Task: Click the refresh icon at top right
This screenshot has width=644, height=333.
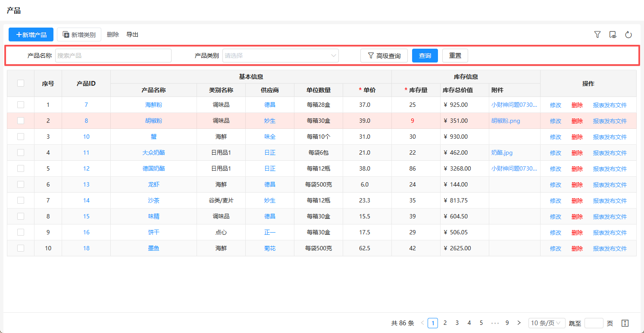Action: 628,34
